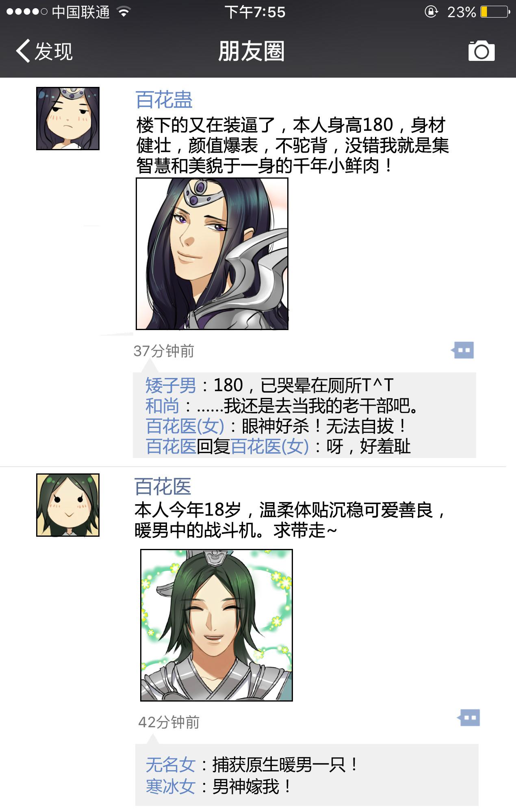Open commenter 矮子男 profile

171,385
